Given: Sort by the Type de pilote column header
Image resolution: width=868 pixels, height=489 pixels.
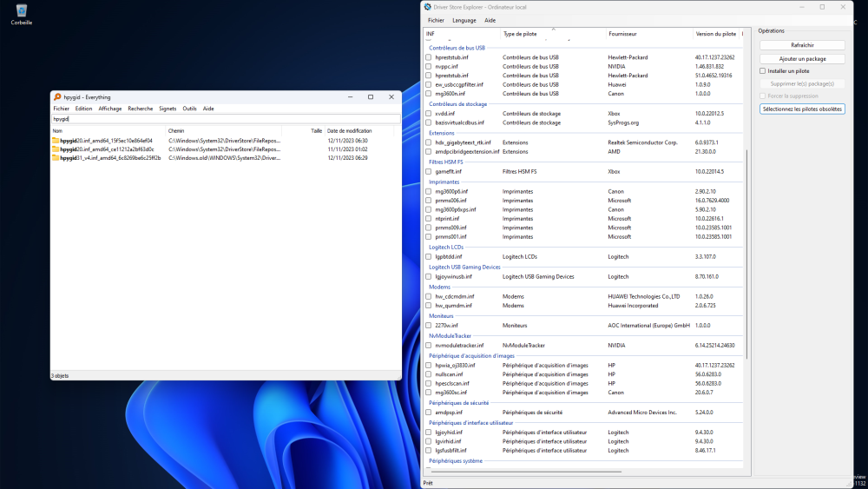Looking at the screenshot, I should (x=520, y=34).
